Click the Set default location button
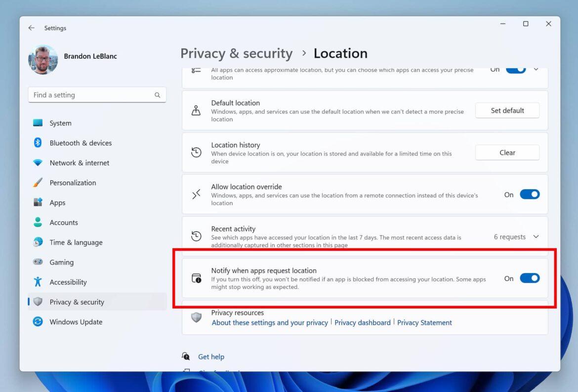 pyautogui.click(x=507, y=110)
